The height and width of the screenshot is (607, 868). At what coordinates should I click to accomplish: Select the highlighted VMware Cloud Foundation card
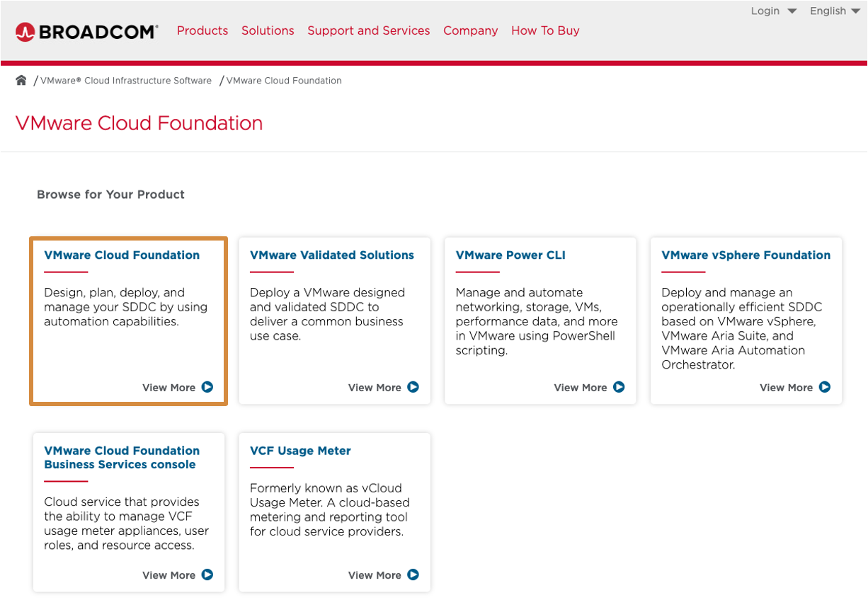(x=127, y=320)
